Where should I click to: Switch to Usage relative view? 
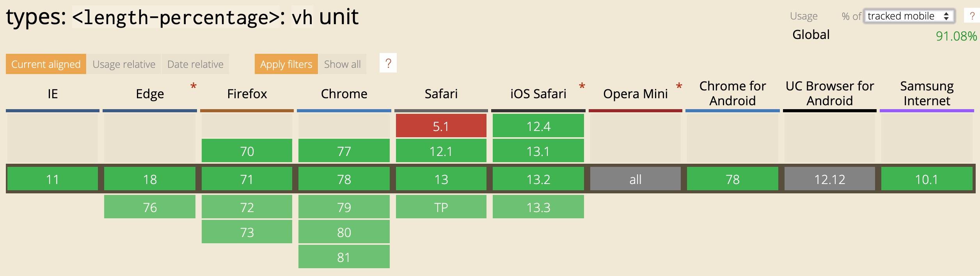point(124,64)
